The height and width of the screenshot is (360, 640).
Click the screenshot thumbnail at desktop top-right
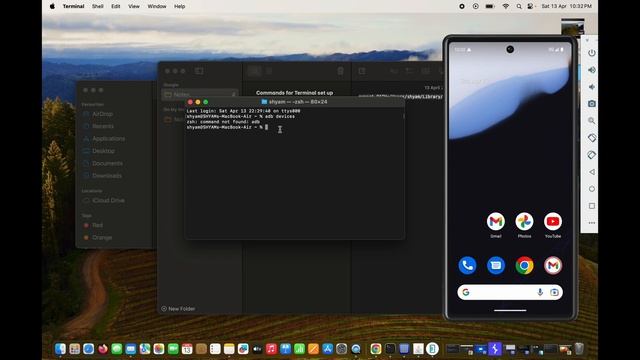point(572,27)
